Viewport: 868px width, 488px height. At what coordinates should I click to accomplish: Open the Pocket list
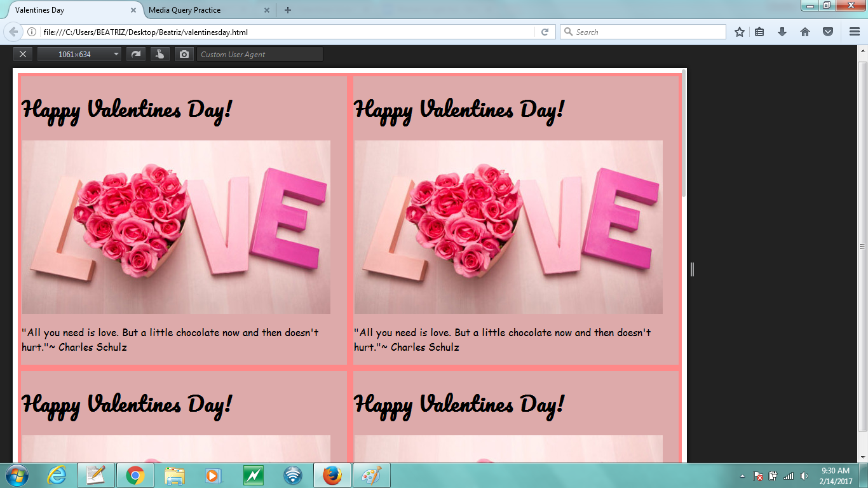(x=828, y=32)
